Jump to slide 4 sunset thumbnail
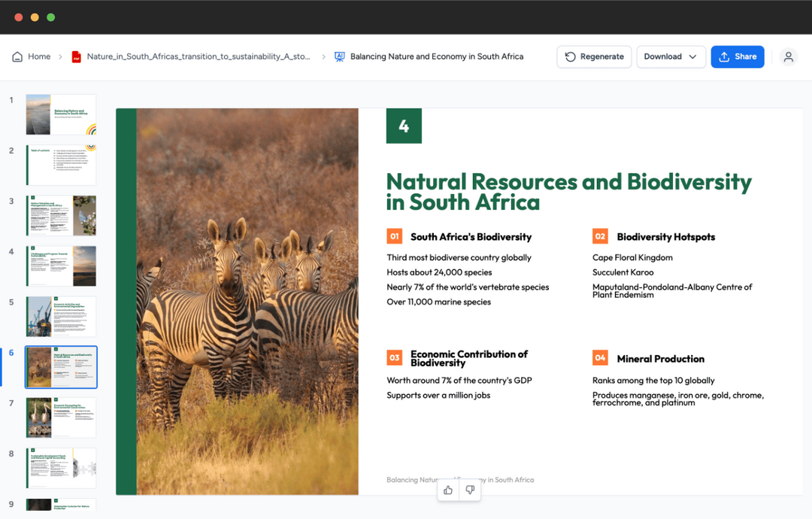Screen dimensions: 812x519 coord(61,266)
